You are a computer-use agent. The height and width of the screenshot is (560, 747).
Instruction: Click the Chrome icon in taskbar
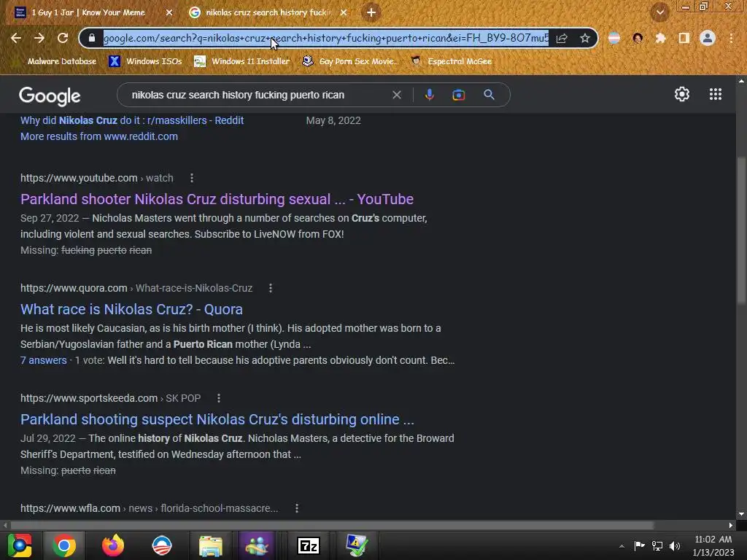[64, 545]
